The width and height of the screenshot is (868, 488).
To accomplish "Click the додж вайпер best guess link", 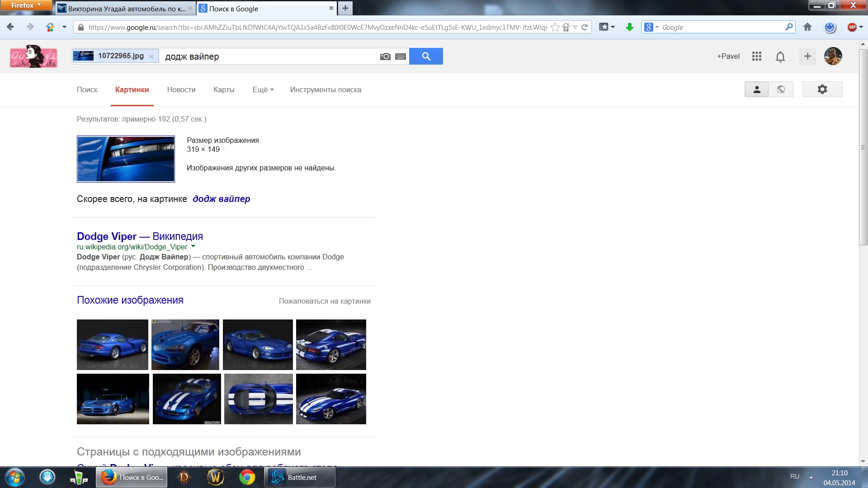I will pyautogui.click(x=221, y=199).
